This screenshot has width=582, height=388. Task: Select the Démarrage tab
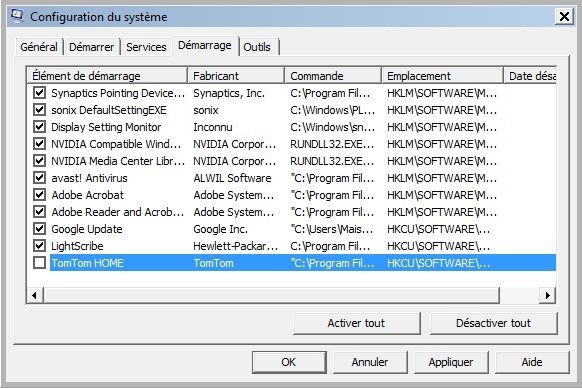pyautogui.click(x=205, y=46)
